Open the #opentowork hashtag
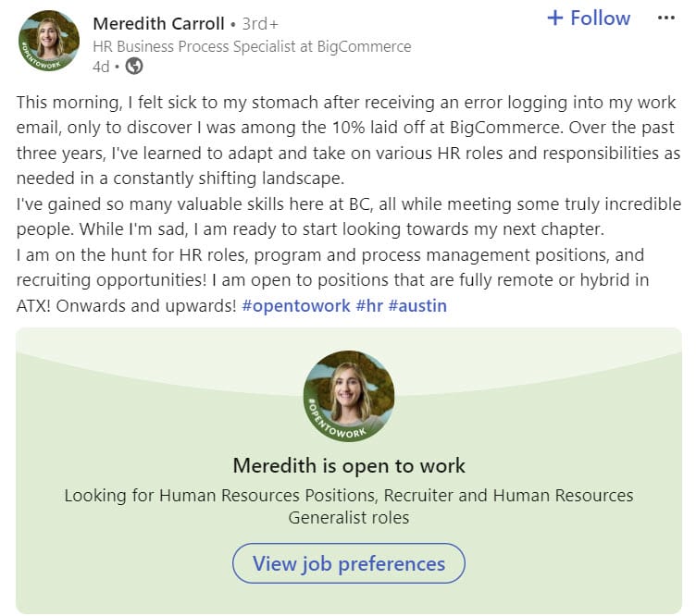This screenshot has height=616, width=696. click(x=295, y=305)
